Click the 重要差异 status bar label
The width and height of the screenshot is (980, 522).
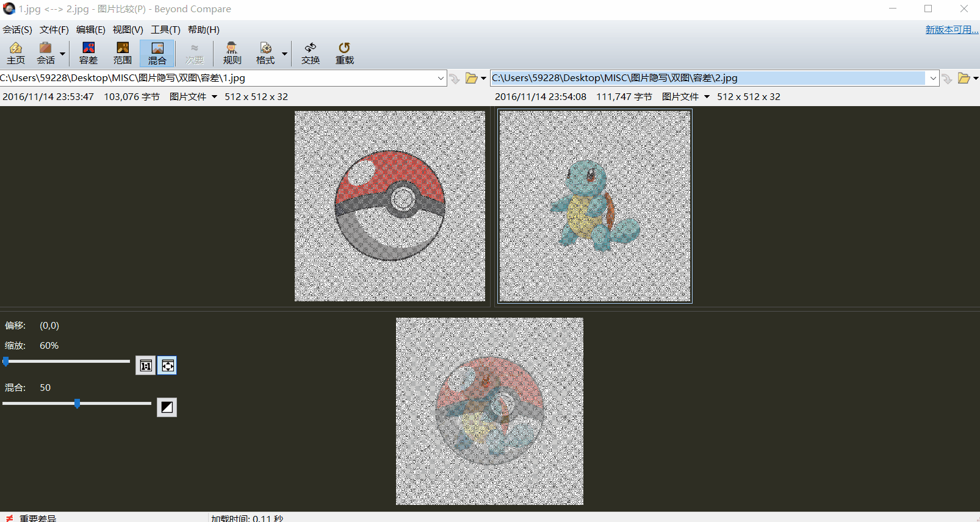(38, 518)
